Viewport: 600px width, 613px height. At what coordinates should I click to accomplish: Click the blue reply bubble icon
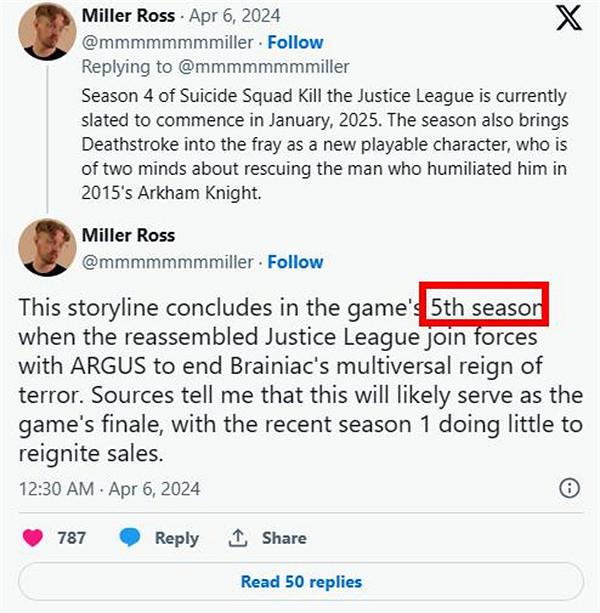point(129,537)
